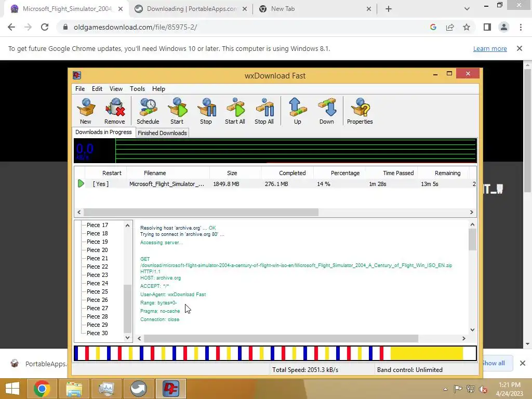Open the Help menu
This screenshot has width=532, height=399.
tap(158, 88)
